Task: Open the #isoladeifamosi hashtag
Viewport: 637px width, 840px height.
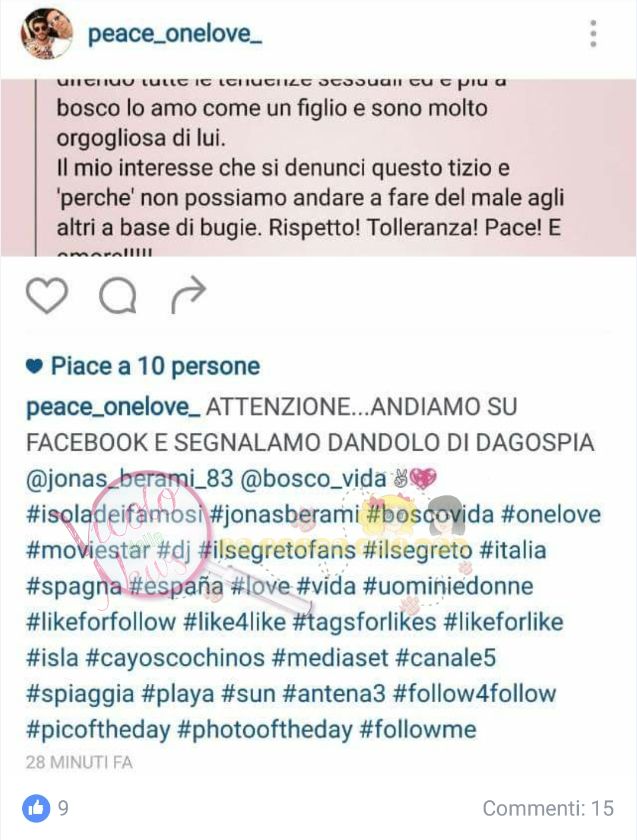Action: (x=115, y=514)
